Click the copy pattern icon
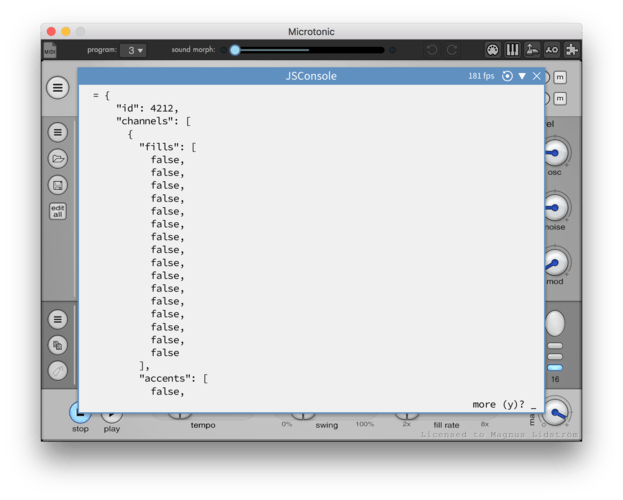This screenshot has height=500, width=623. click(58, 345)
